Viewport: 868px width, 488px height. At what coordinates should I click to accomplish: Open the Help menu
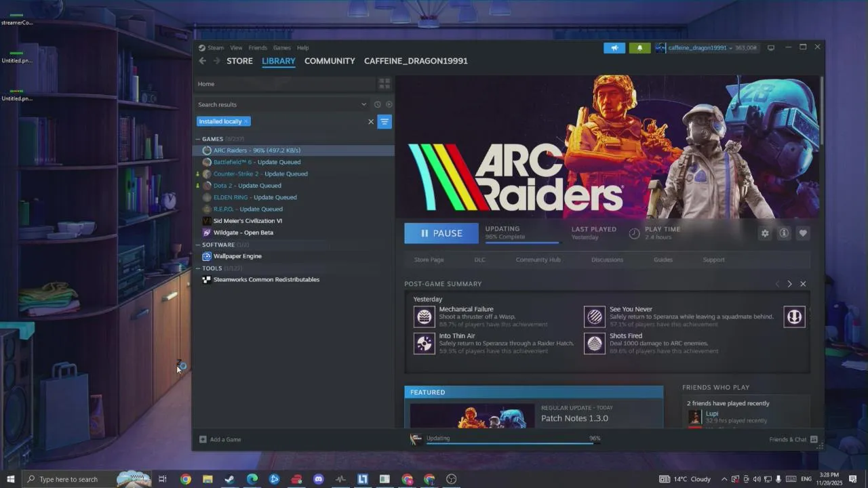click(303, 48)
